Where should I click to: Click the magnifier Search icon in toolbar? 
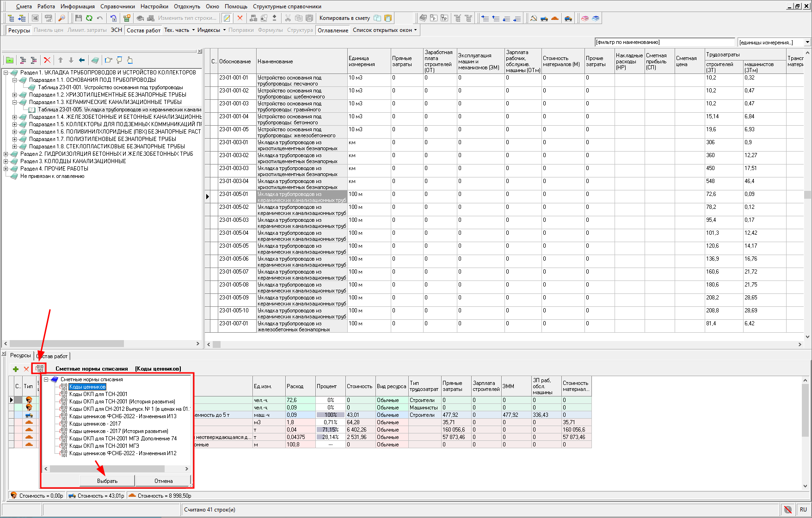[x=61, y=18]
